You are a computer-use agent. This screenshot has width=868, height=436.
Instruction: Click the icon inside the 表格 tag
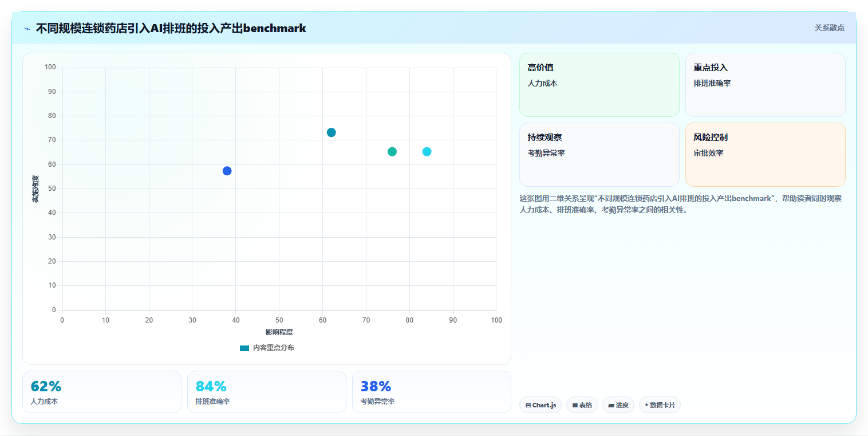pos(575,405)
